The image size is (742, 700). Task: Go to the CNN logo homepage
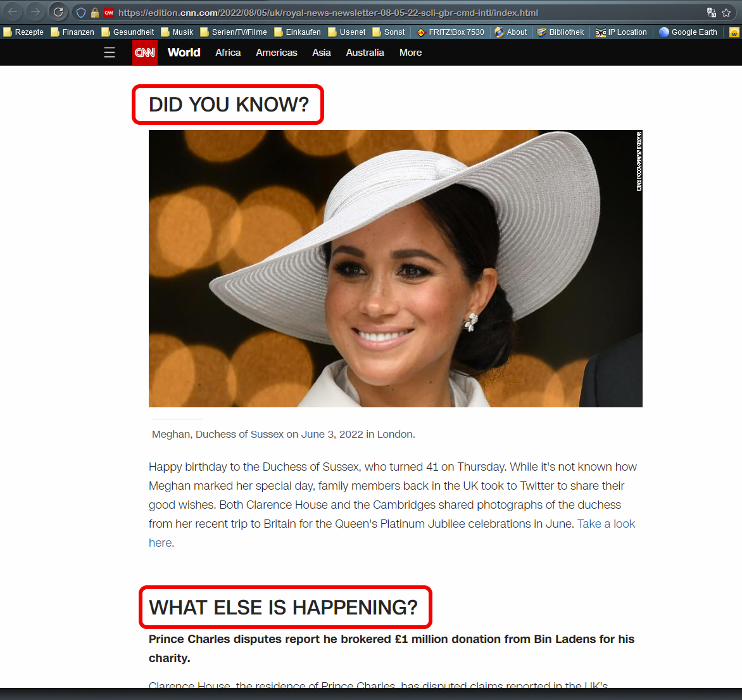145,53
